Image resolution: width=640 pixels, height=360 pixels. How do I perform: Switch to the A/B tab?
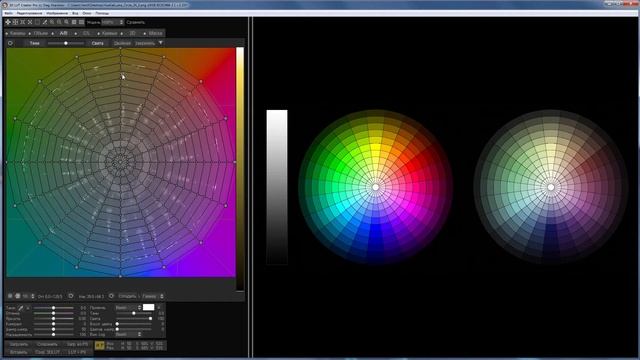(64, 33)
